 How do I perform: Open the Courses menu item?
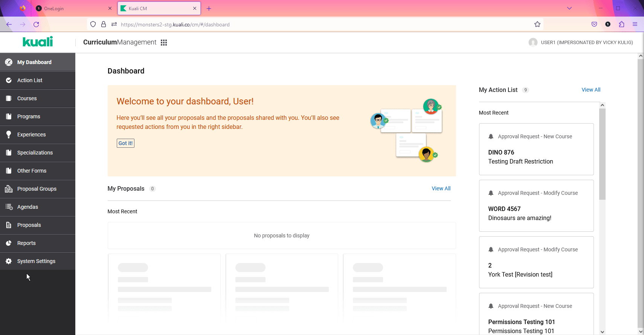click(x=38, y=98)
